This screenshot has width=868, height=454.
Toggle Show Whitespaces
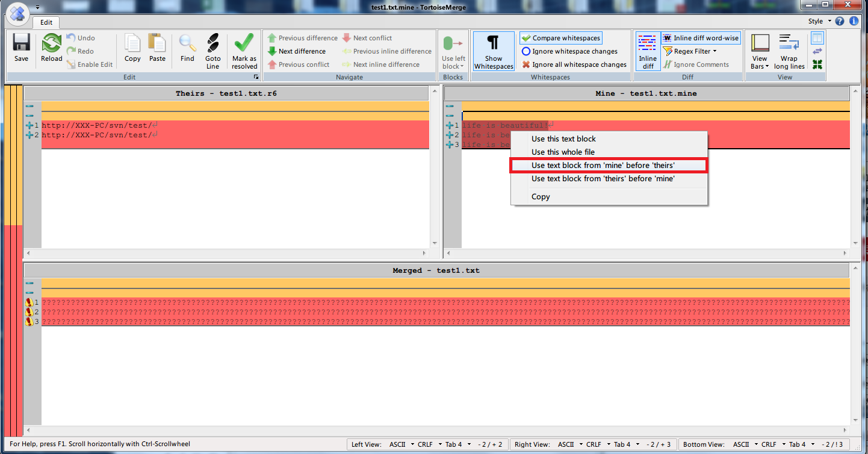pyautogui.click(x=494, y=51)
